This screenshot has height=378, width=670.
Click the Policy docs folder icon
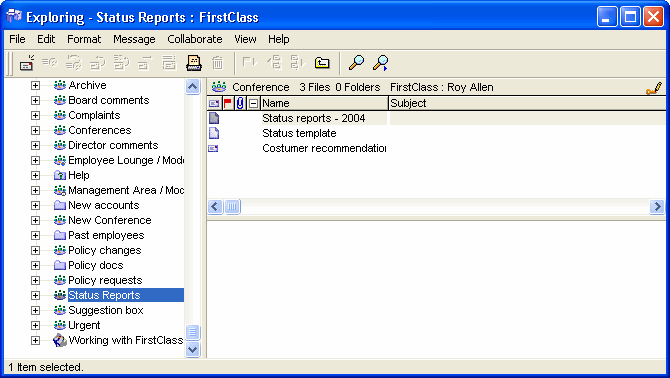tap(60, 265)
